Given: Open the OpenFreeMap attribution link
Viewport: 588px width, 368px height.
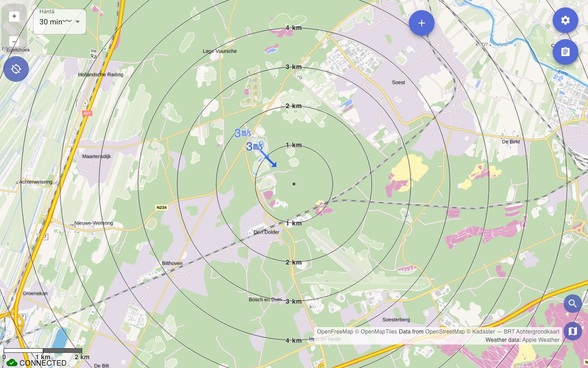Looking at the screenshot, I should point(335,332).
